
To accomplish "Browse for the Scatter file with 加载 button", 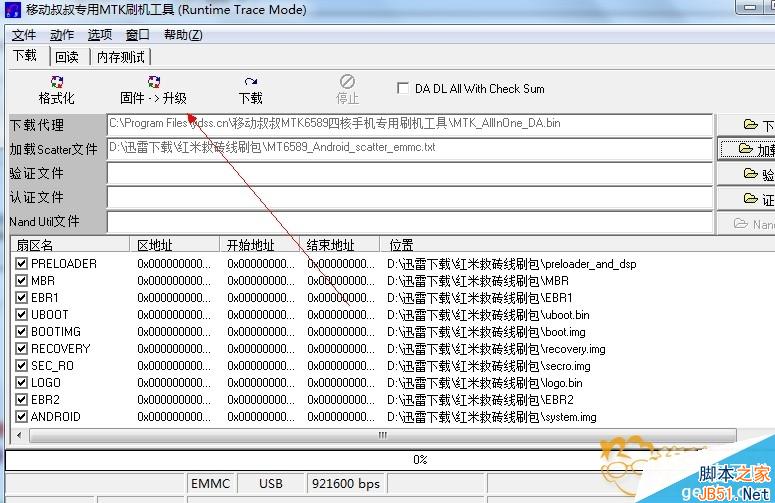I will (746, 149).
